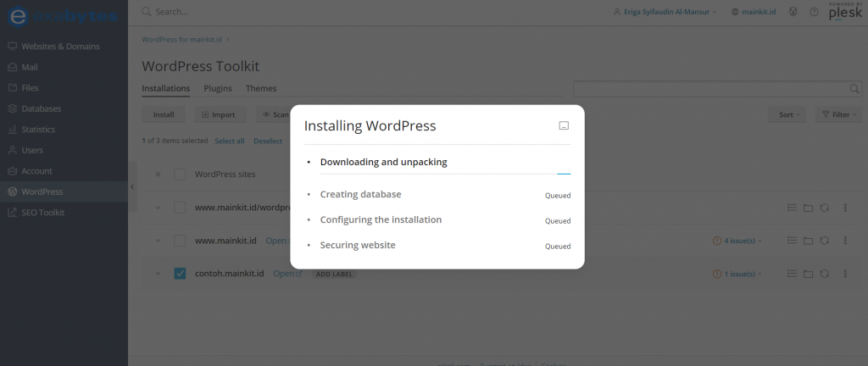
Task: Focus the installations search field
Action: pos(717,88)
